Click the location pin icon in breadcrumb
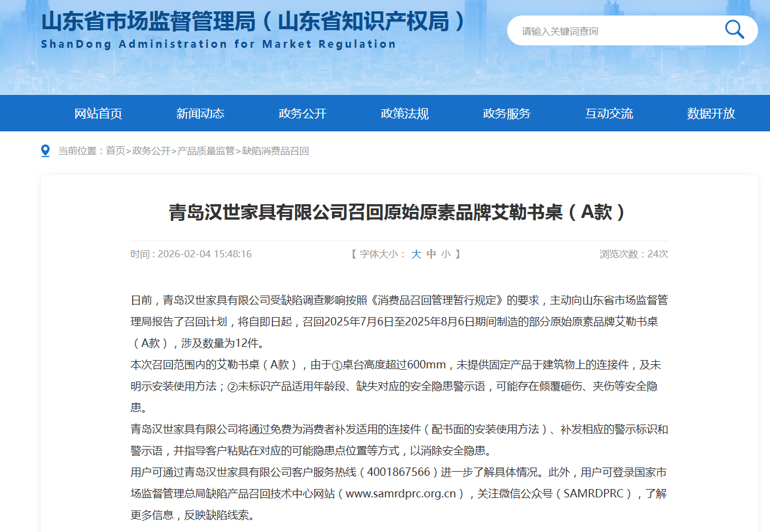The width and height of the screenshot is (770, 532). (x=45, y=151)
